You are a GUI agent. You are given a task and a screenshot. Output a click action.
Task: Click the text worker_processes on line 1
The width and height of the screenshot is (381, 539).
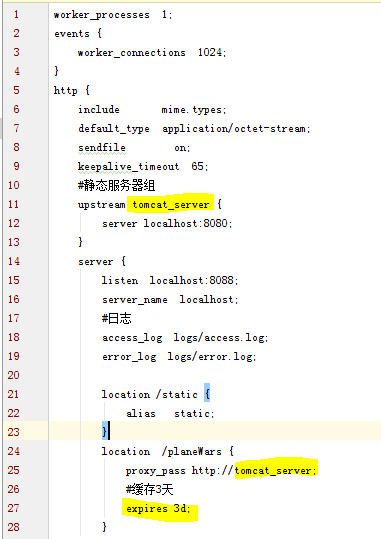point(102,15)
